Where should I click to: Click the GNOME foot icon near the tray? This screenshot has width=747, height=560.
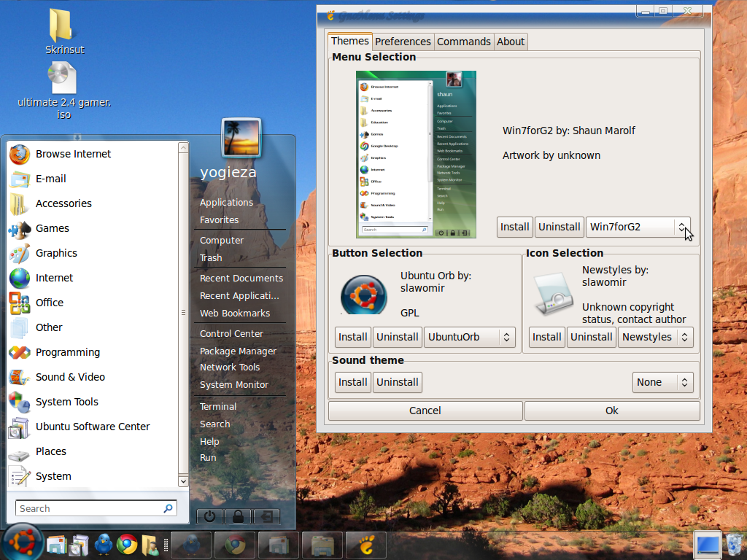(x=365, y=545)
